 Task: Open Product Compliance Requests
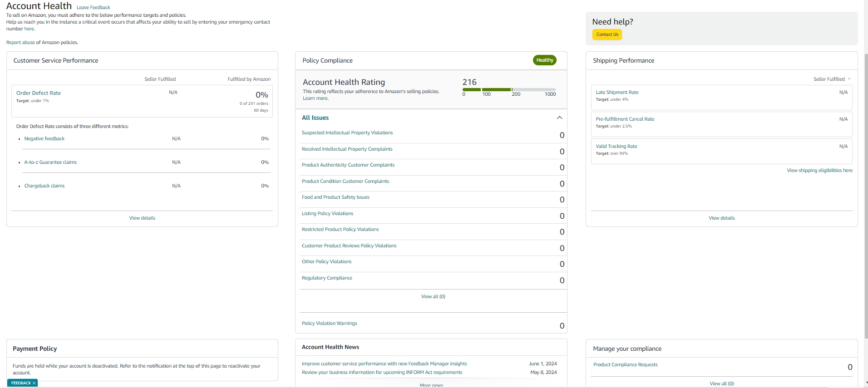pyautogui.click(x=625, y=364)
